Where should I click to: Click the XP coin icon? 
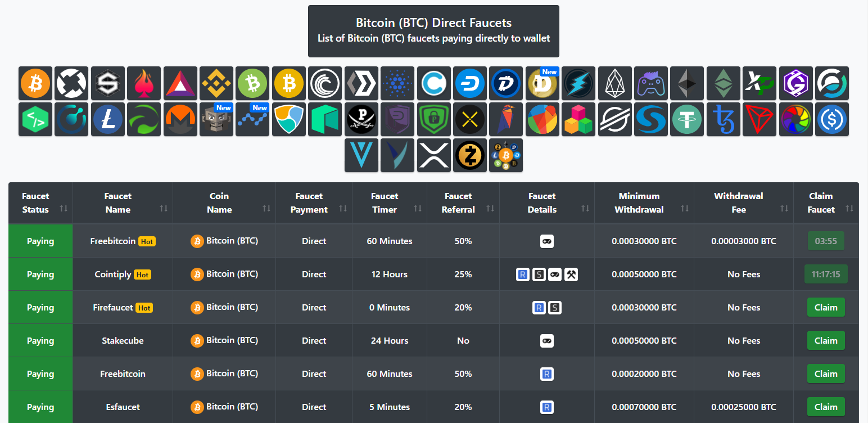pyautogui.click(x=759, y=83)
